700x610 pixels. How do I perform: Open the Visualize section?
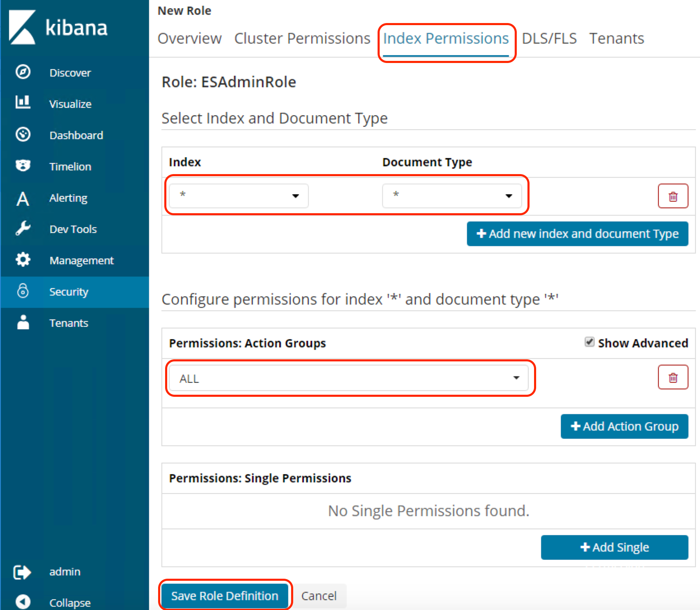(x=70, y=104)
